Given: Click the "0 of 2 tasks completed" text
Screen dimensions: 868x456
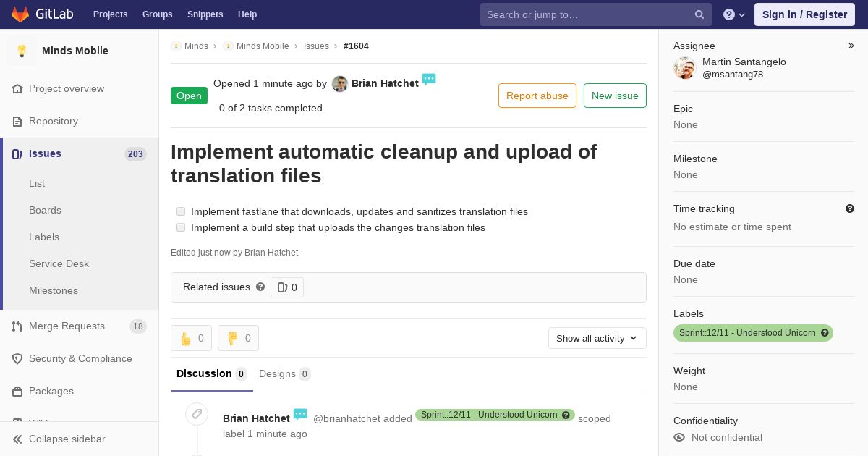Looking at the screenshot, I should click(x=271, y=108).
